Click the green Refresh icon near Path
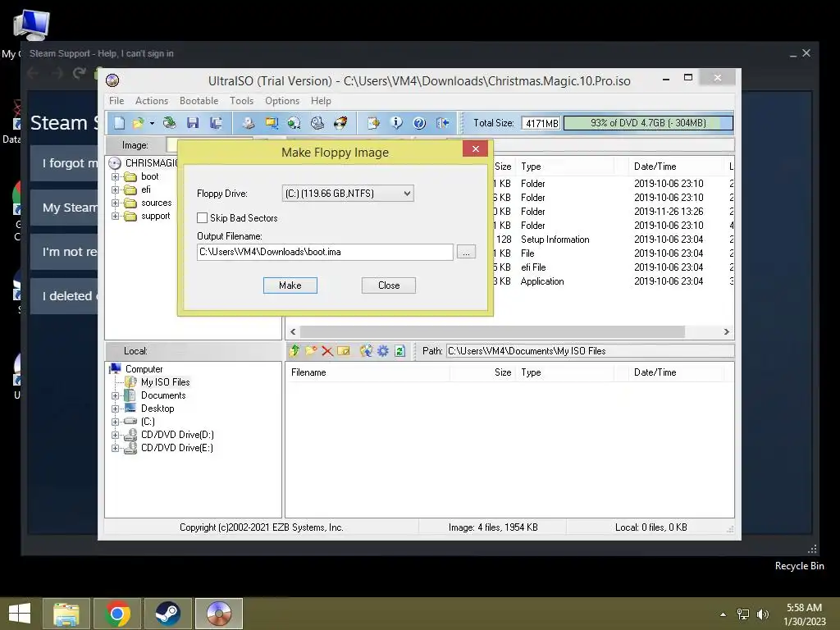 [399, 351]
